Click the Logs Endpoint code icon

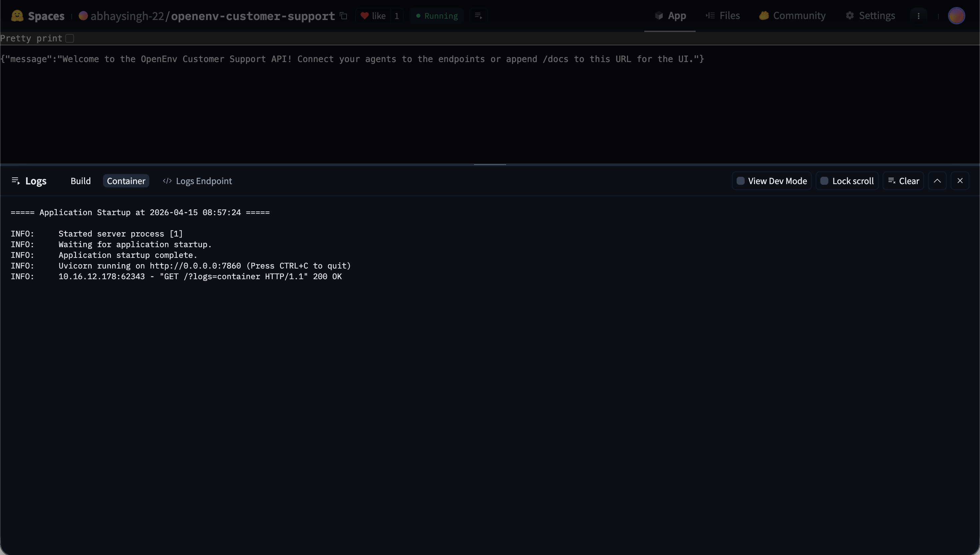(167, 181)
